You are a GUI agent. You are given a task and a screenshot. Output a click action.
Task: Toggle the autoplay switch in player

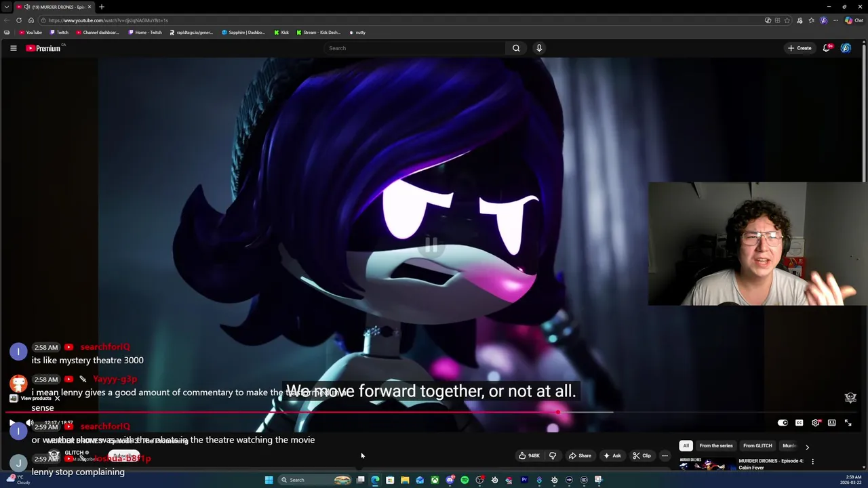coord(783,423)
